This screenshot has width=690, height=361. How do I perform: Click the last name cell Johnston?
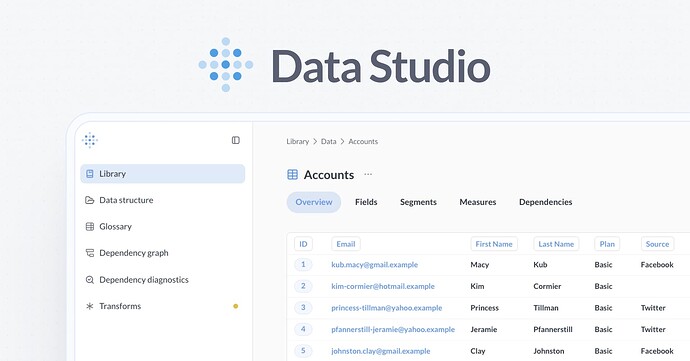pos(549,351)
